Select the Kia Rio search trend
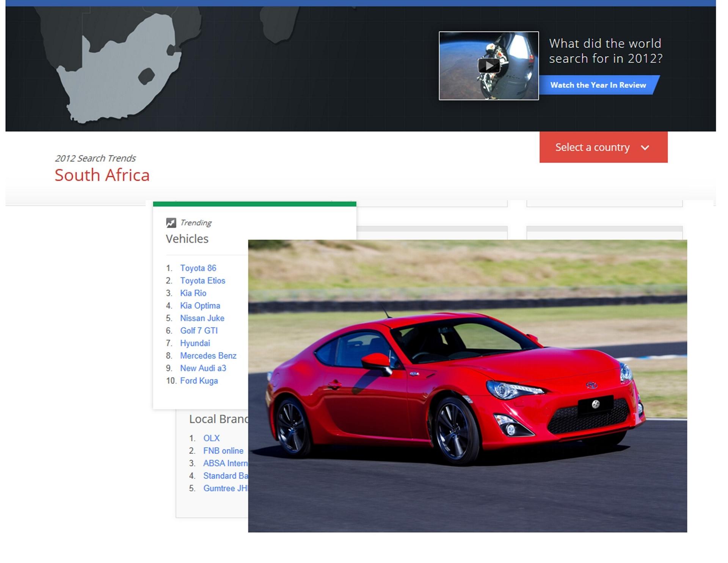Screen dimensions: 728x563 (193, 293)
